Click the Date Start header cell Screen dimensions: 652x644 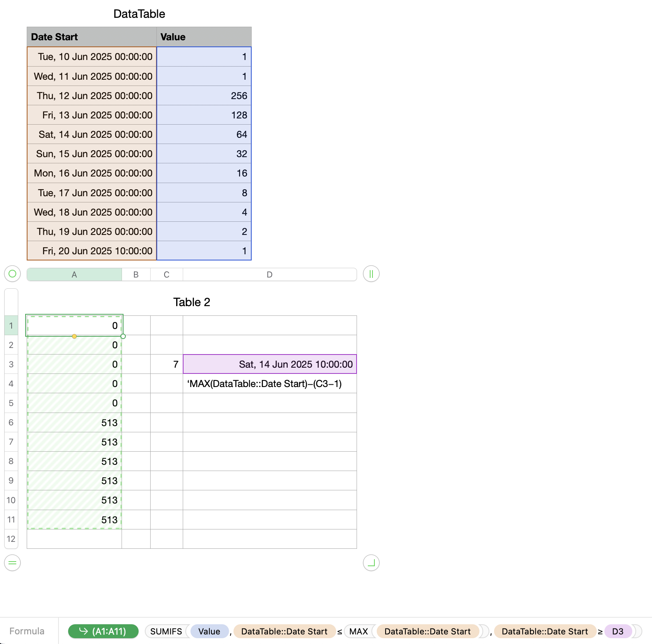(92, 37)
